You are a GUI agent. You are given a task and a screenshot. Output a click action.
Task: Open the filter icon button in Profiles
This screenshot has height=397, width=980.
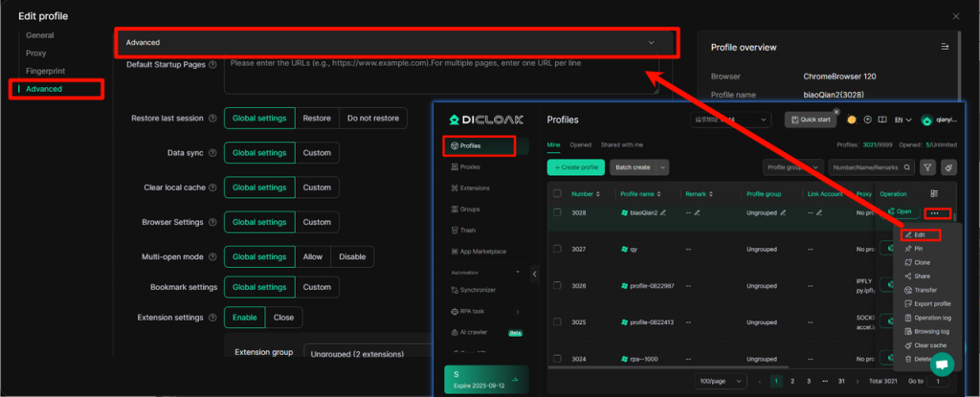(927, 167)
